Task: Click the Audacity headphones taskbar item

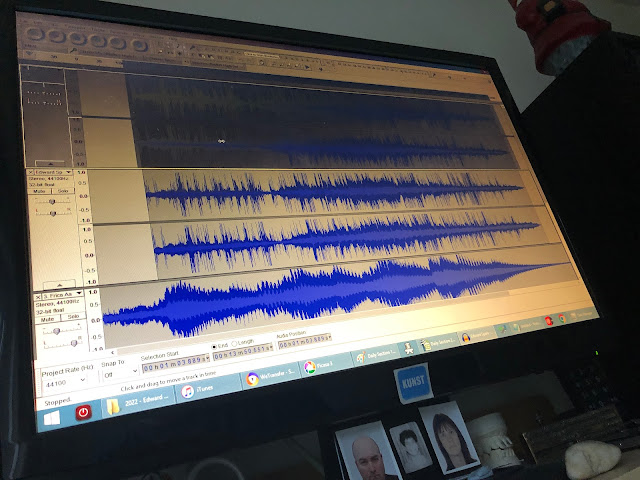Action: click(477, 337)
